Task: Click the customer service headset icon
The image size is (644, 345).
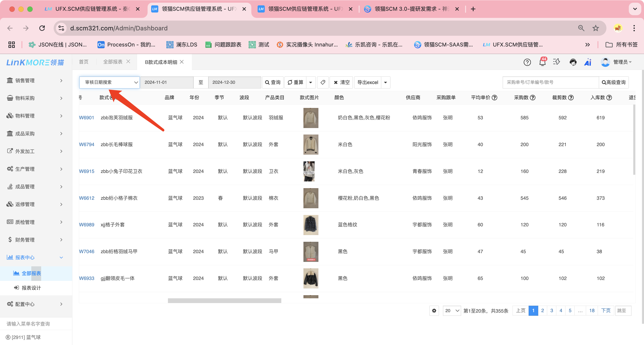Action: coord(573,62)
